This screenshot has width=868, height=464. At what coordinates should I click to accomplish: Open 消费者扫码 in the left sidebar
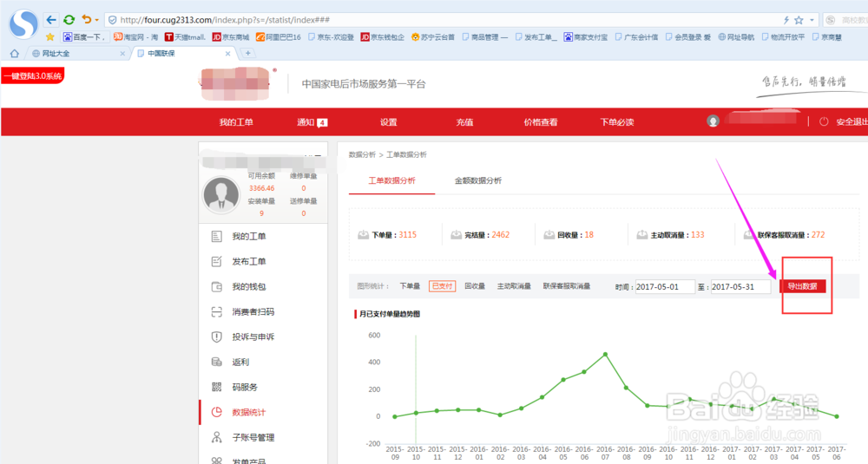point(253,312)
